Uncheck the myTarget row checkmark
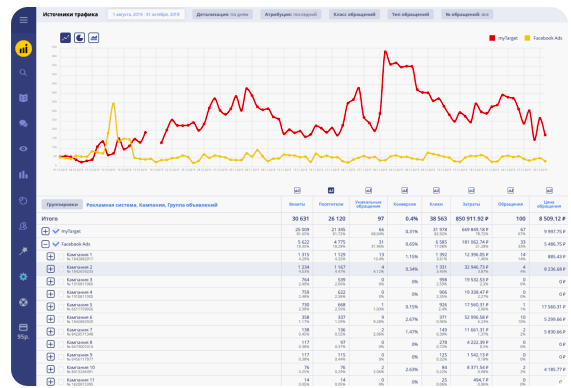This screenshot has height=388, width=571. (x=56, y=231)
